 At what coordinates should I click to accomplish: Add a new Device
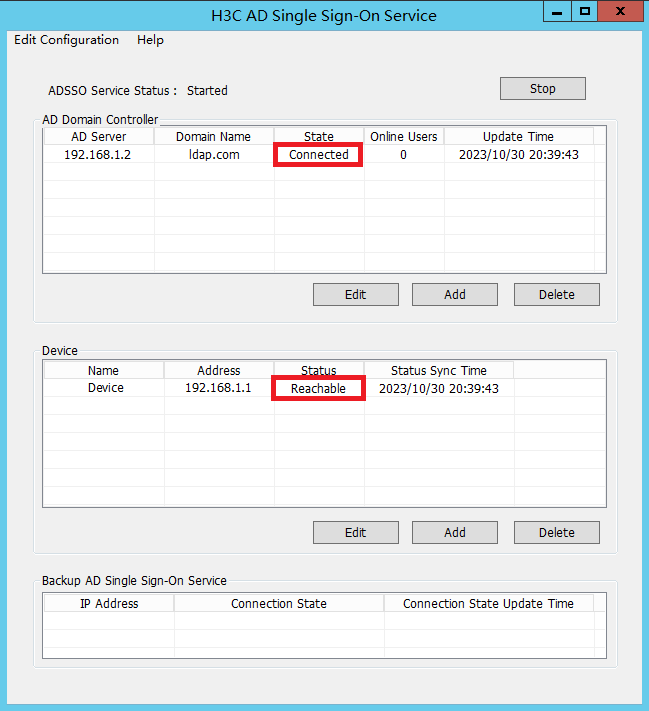point(454,532)
